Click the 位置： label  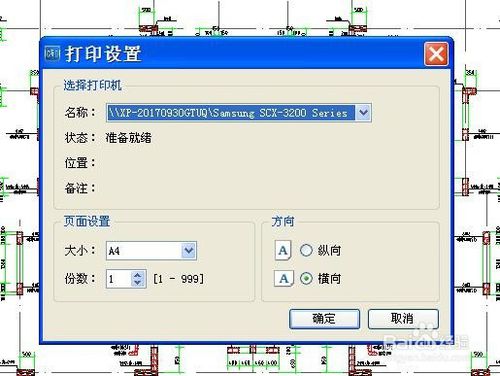click(x=80, y=163)
